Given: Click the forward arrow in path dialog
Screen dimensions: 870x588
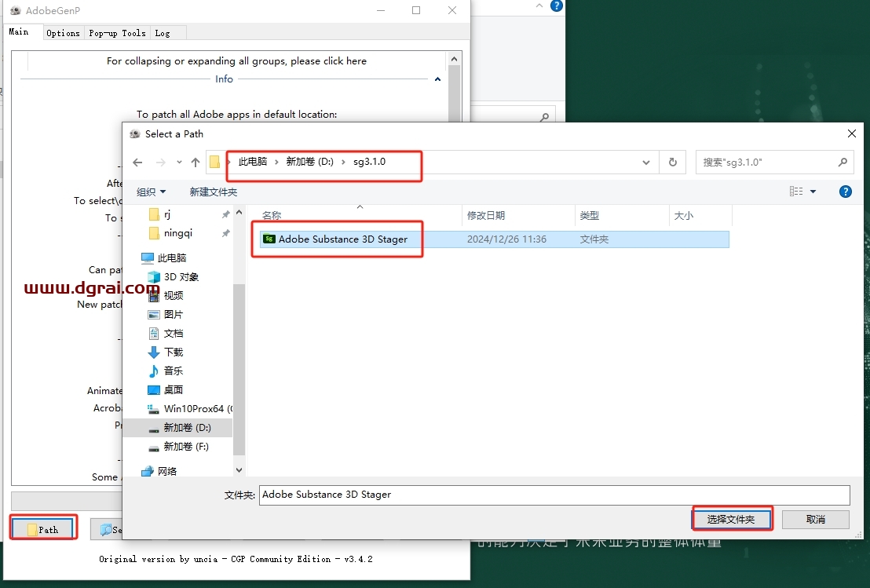Looking at the screenshot, I should click(161, 163).
